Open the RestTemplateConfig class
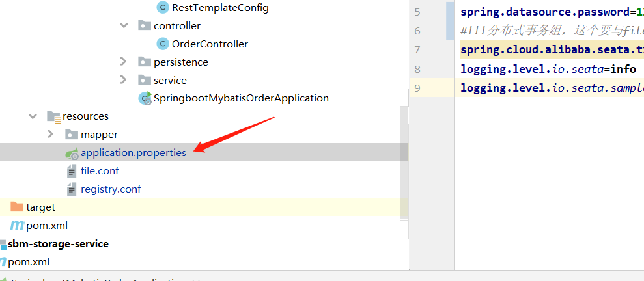 click(220, 8)
